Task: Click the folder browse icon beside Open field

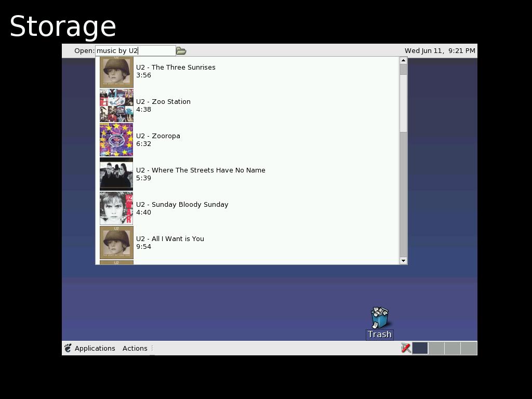Action: (x=181, y=50)
